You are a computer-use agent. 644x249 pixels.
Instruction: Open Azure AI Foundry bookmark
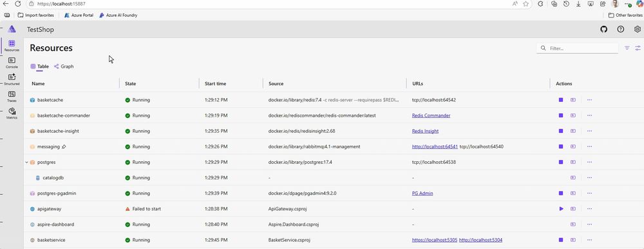click(118, 15)
